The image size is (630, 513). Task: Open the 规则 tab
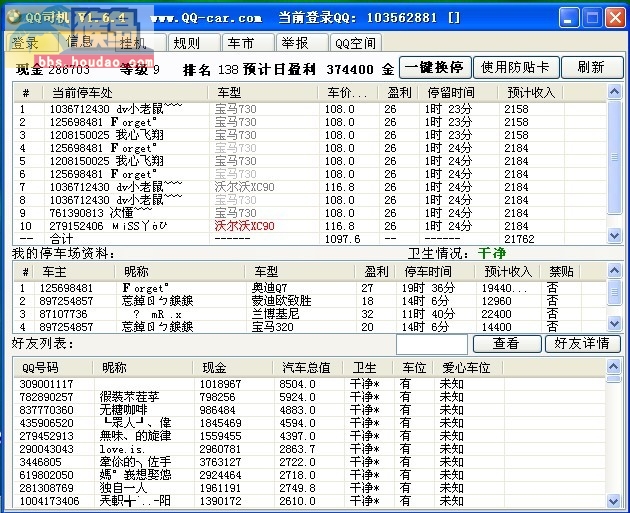[194, 43]
